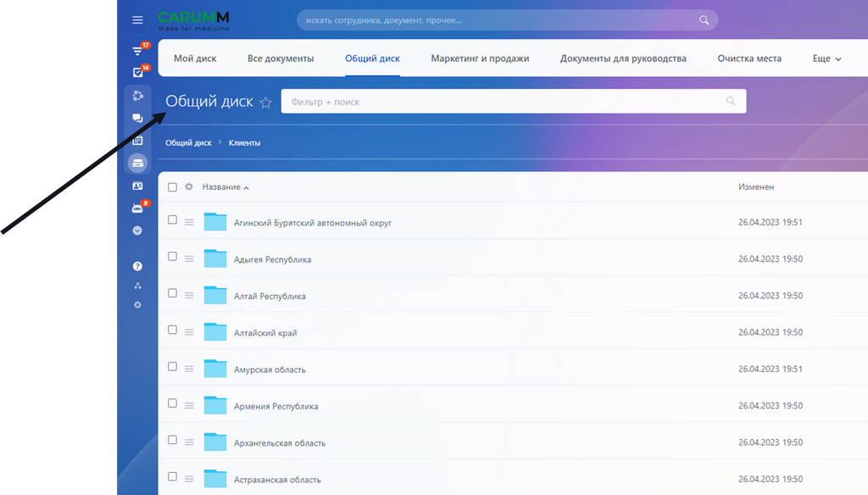Open the tasks icon with badge 14

tap(138, 72)
